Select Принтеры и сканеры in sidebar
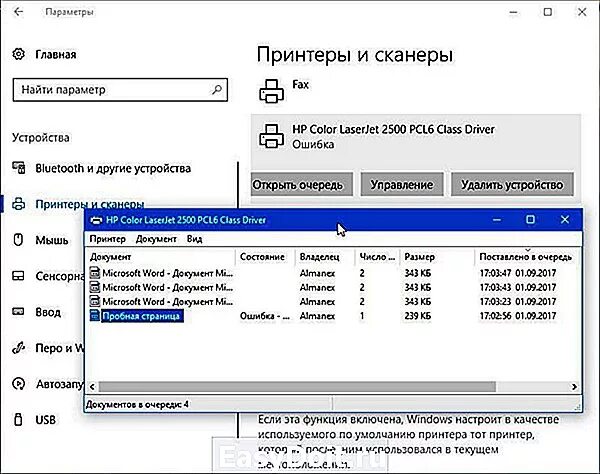The height and width of the screenshot is (474, 600). pos(90,204)
